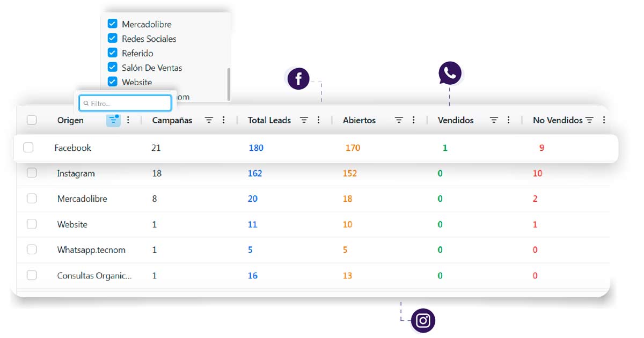Toggle the select-all header checkbox
The width and height of the screenshot is (644, 338).
(32, 120)
